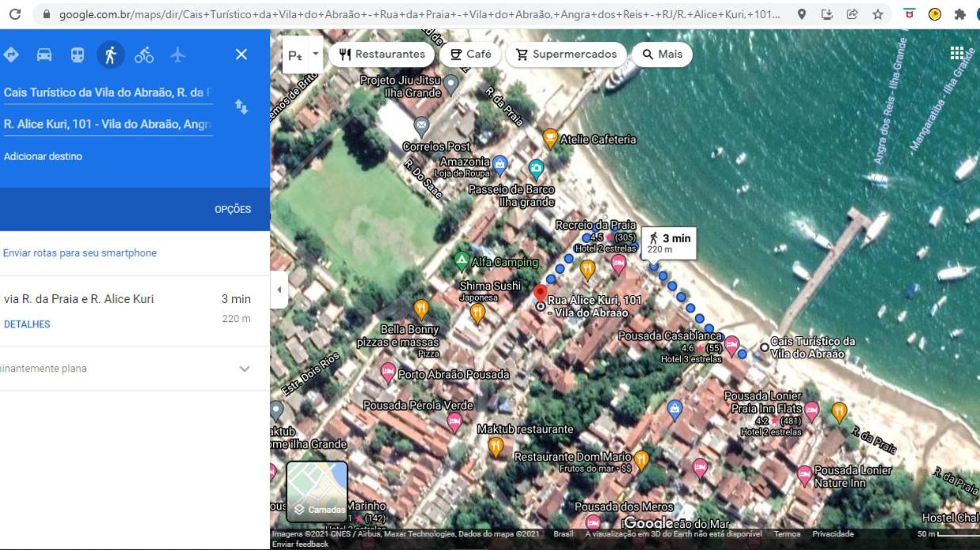Open route DETALHES link

27,324
